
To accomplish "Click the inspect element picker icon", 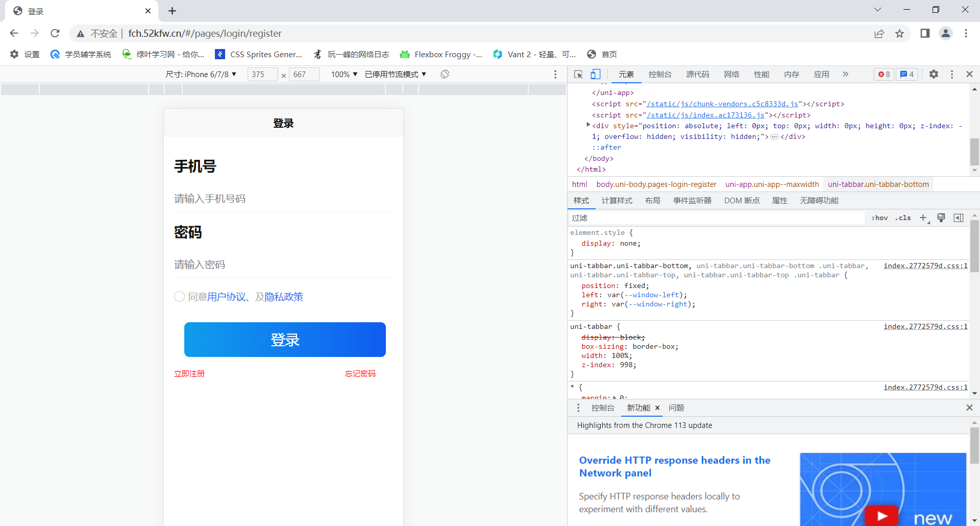I will pos(578,75).
